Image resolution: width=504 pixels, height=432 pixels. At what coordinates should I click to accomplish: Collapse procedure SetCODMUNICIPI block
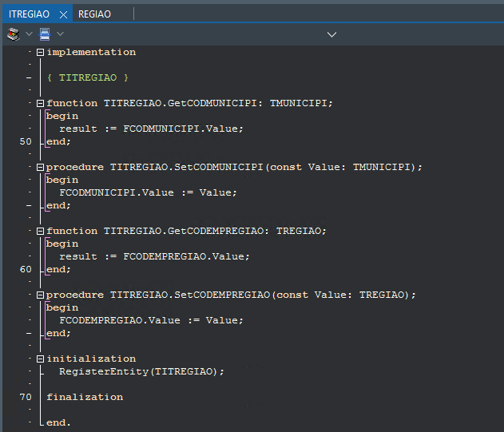pyautogui.click(x=40, y=167)
